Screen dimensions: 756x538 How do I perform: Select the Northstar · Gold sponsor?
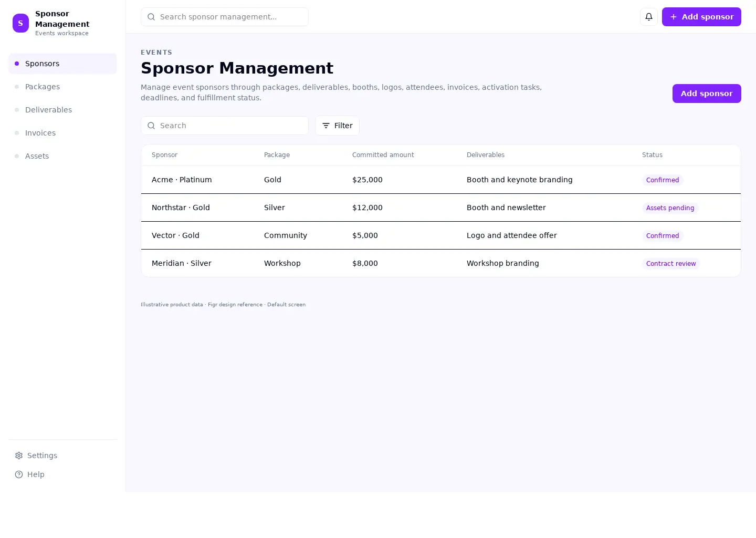181,208
